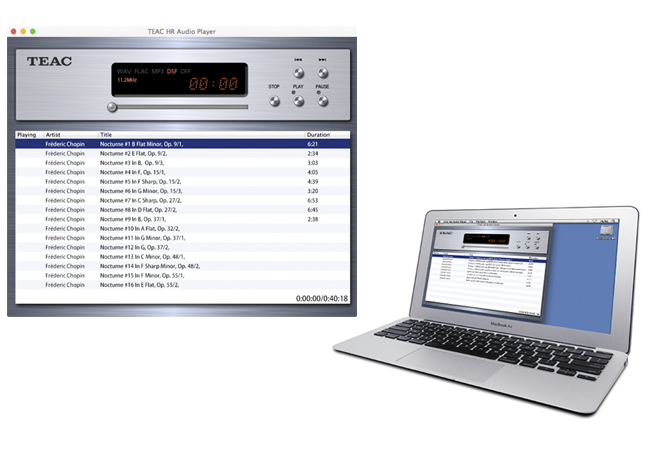
Task: Click the Playing column header
Action: [x=29, y=135]
